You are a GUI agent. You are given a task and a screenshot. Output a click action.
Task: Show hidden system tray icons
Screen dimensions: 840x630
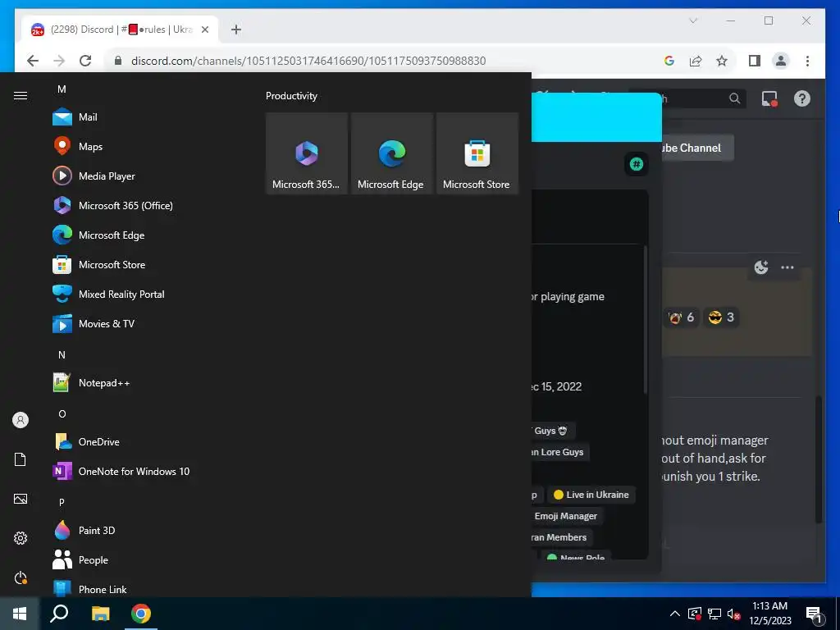(675, 614)
